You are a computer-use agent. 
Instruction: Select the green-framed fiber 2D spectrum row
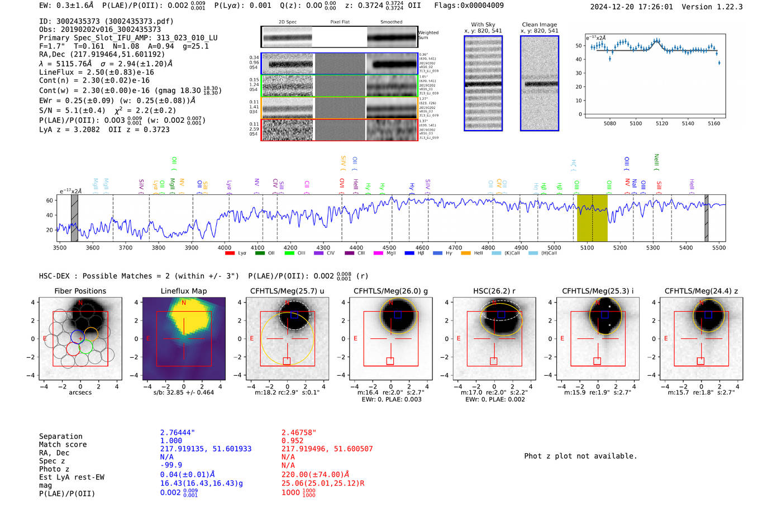[340, 86]
